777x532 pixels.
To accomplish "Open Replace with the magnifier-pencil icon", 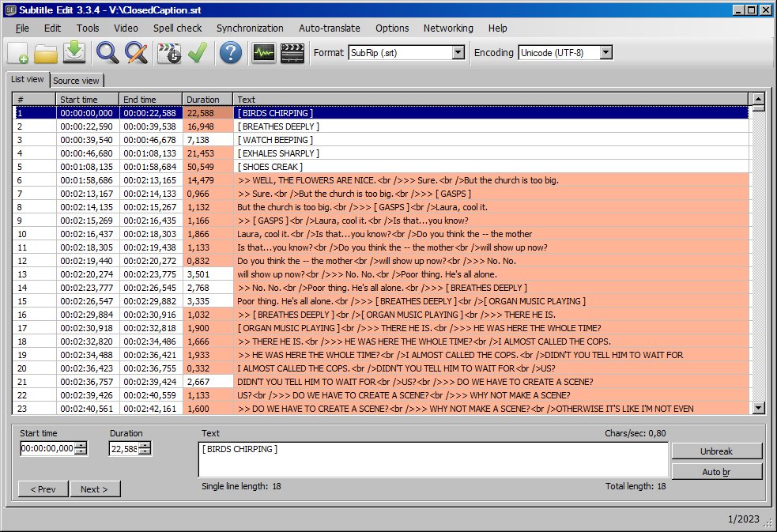I will pyautogui.click(x=136, y=52).
